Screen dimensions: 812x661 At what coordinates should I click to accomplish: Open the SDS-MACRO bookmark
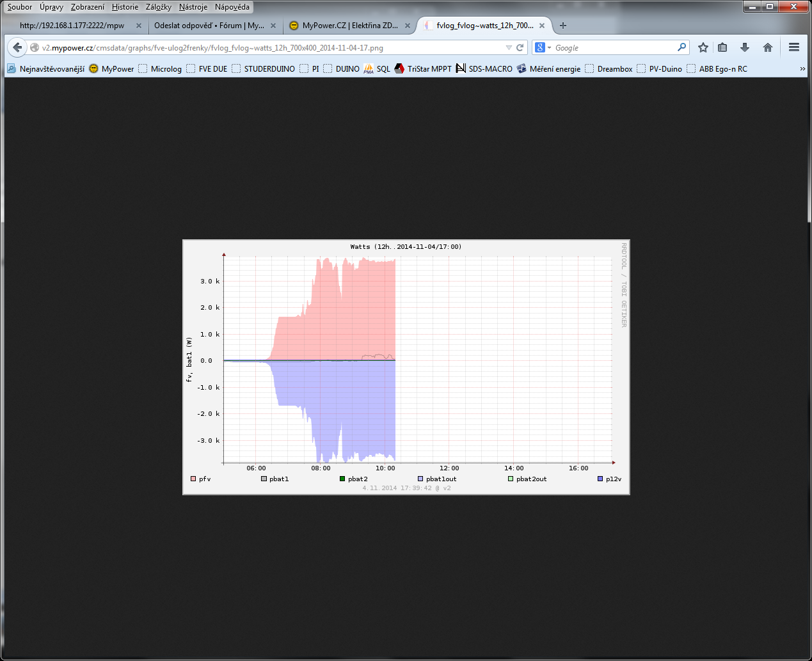coord(484,68)
